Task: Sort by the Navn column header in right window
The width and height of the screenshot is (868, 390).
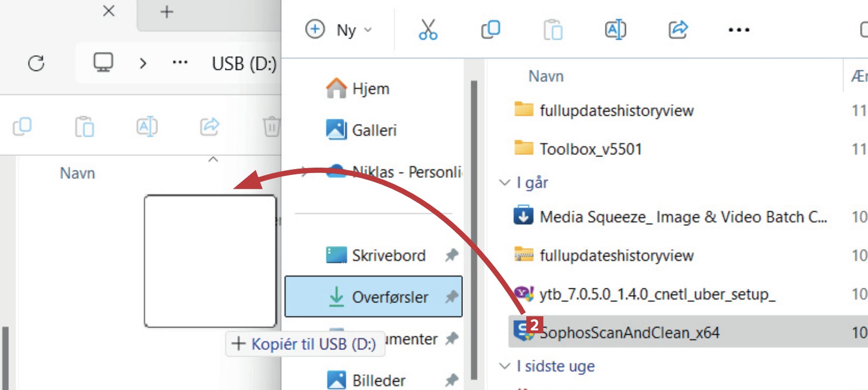Action: [x=546, y=76]
